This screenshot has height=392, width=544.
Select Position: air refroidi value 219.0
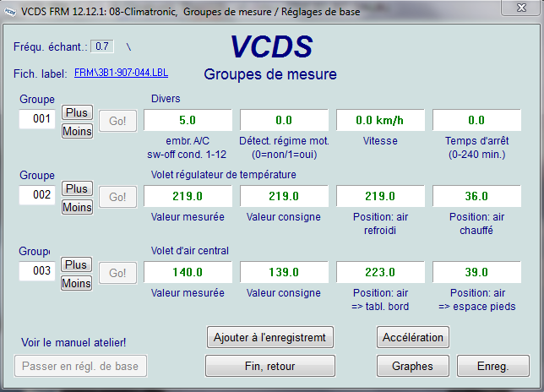(380, 196)
